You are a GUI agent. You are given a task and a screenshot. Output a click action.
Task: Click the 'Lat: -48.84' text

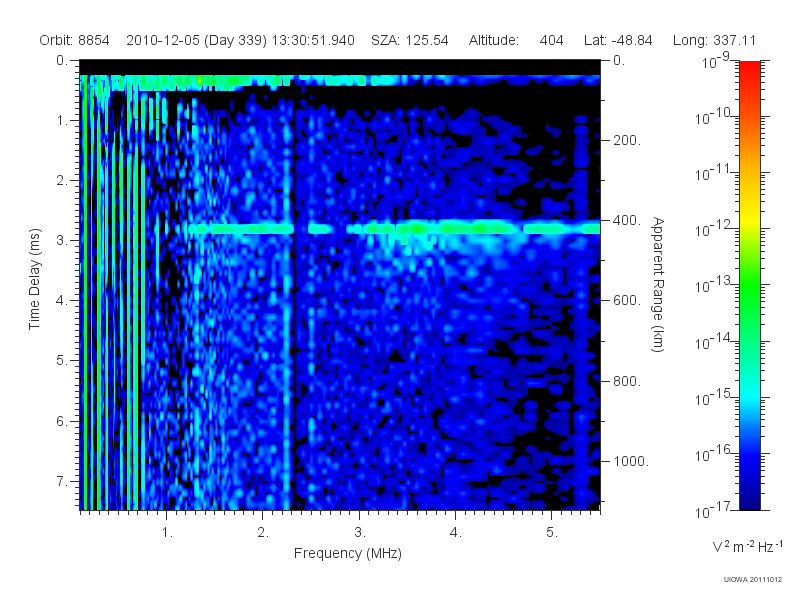[x=618, y=41]
